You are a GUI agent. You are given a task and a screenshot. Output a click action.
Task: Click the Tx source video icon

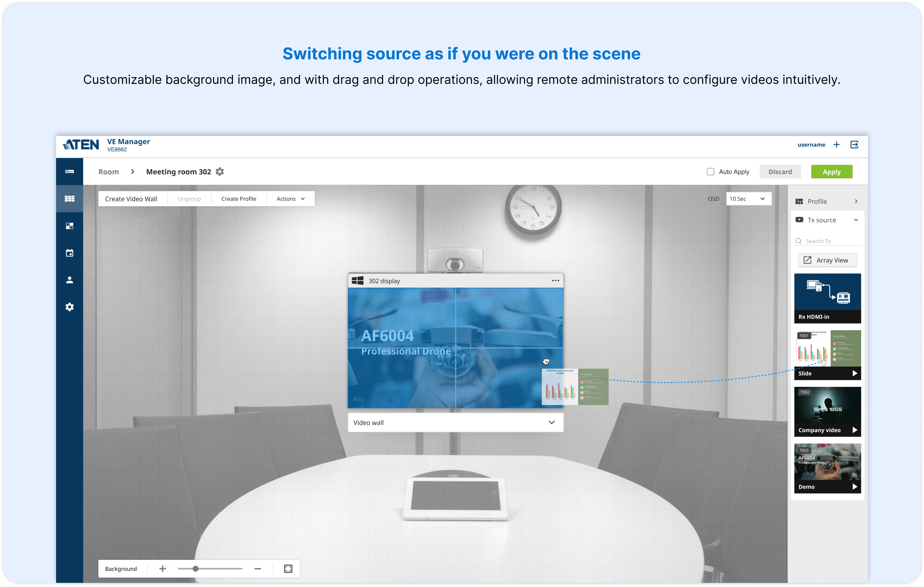[x=799, y=220]
